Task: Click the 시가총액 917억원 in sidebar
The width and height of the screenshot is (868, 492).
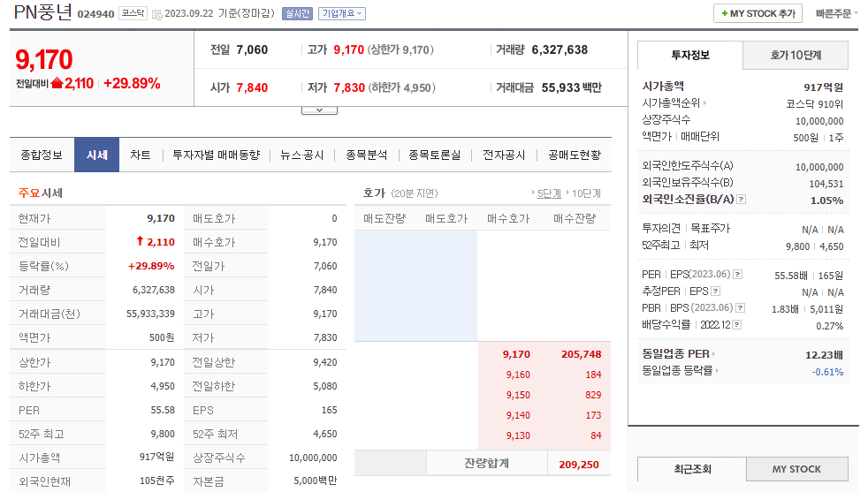Action: tap(823, 87)
